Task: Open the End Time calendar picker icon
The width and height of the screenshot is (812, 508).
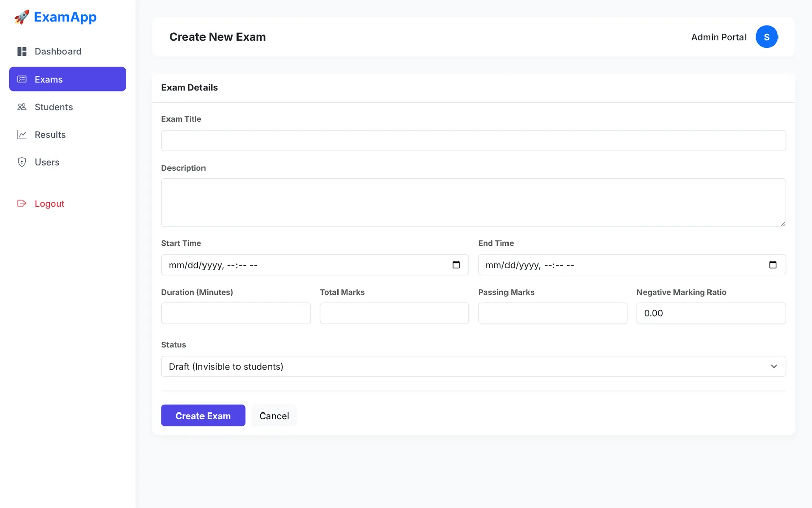Action: coord(773,265)
